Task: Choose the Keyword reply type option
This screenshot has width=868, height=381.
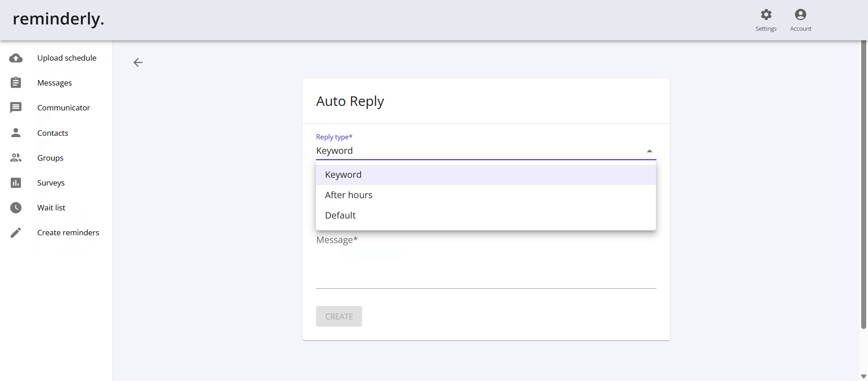Action: pyautogui.click(x=486, y=175)
